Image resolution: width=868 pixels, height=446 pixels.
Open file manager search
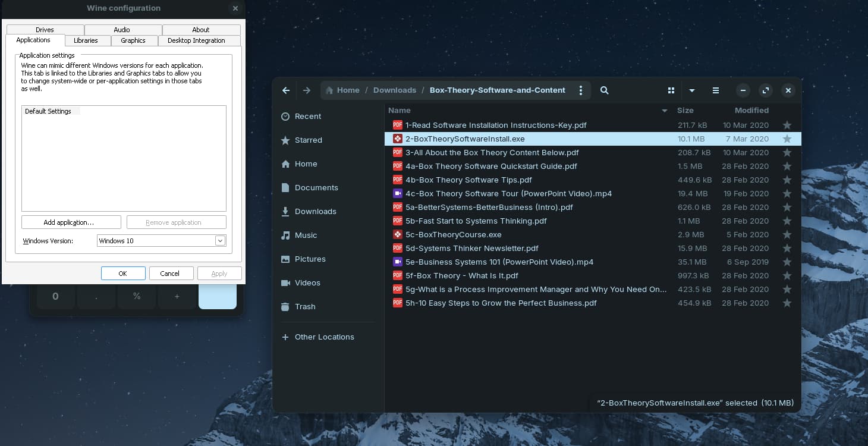point(604,90)
